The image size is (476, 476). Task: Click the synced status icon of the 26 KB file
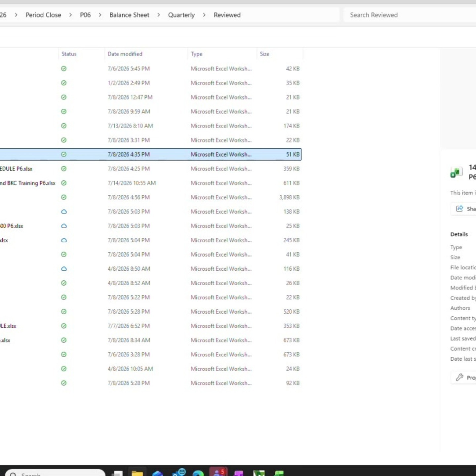click(64, 283)
